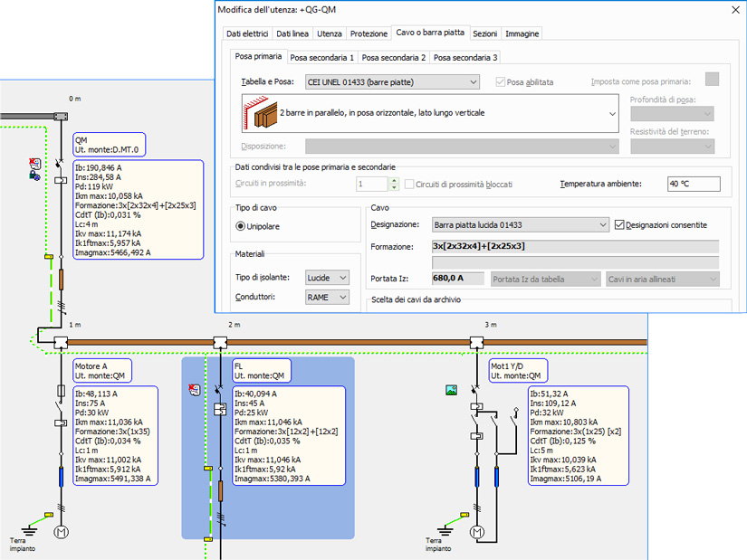This screenshot has height=560, width=747.
Task: Click the QM circuit breaker symbol
Action: click(60, 164)
